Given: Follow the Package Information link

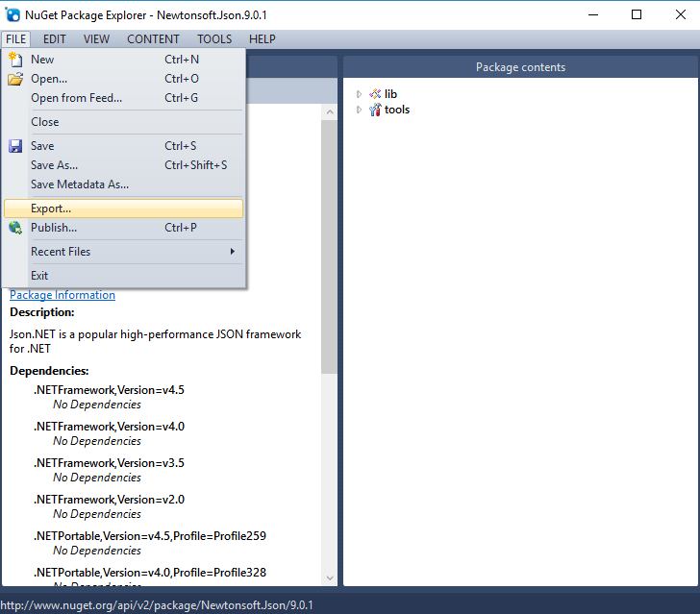Looking at the screenshot, I should (x=62, y=295).
